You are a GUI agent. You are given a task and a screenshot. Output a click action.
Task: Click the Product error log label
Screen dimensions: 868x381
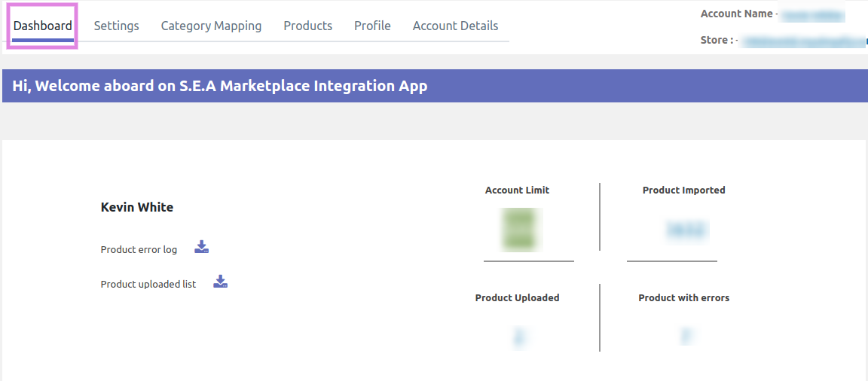pos(139,249)
